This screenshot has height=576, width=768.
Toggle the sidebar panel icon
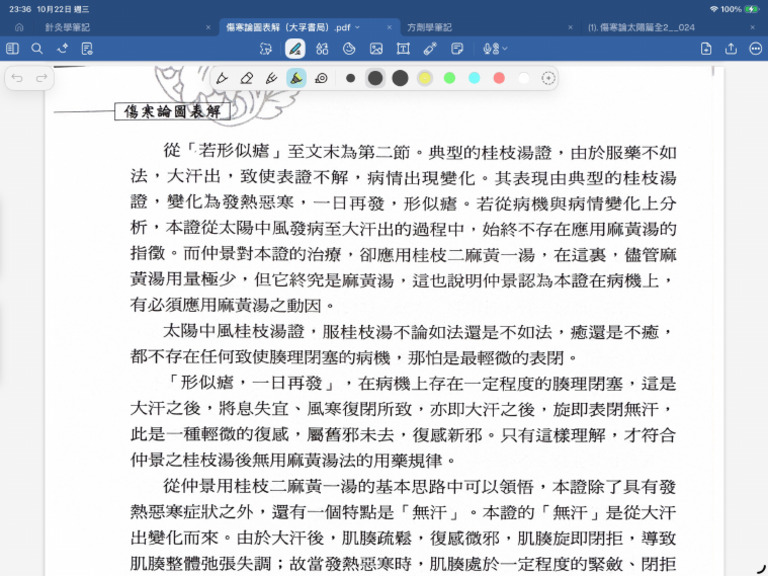click(x=13, y=48)
